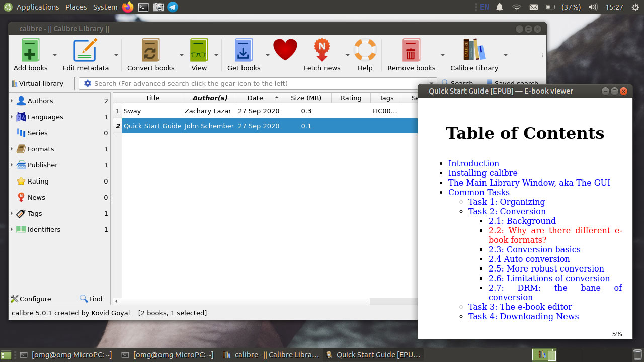Select the Publisher icon in tag browser
This screenshot has height=362, width=644.
(21, 165)
